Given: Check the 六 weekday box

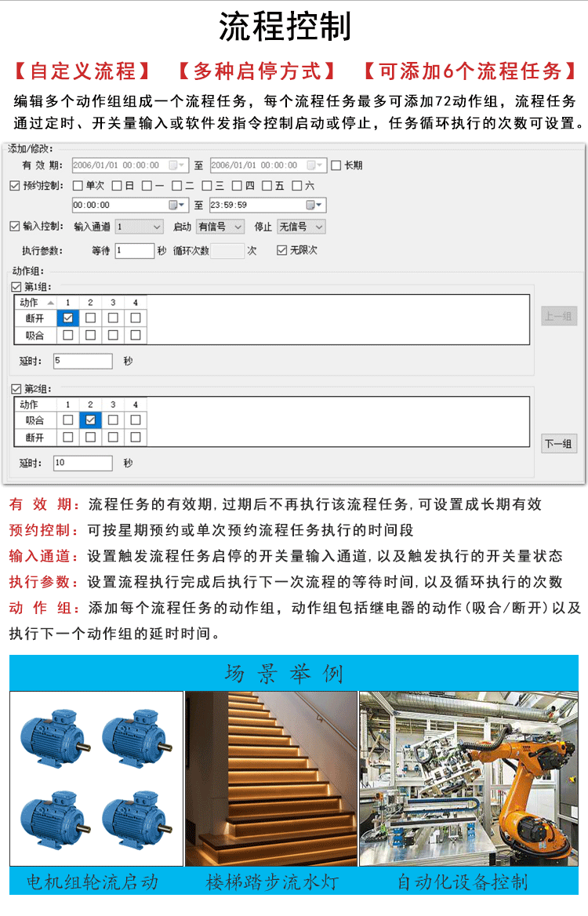Looking at the screenshot, I should [x=296, y=186].
